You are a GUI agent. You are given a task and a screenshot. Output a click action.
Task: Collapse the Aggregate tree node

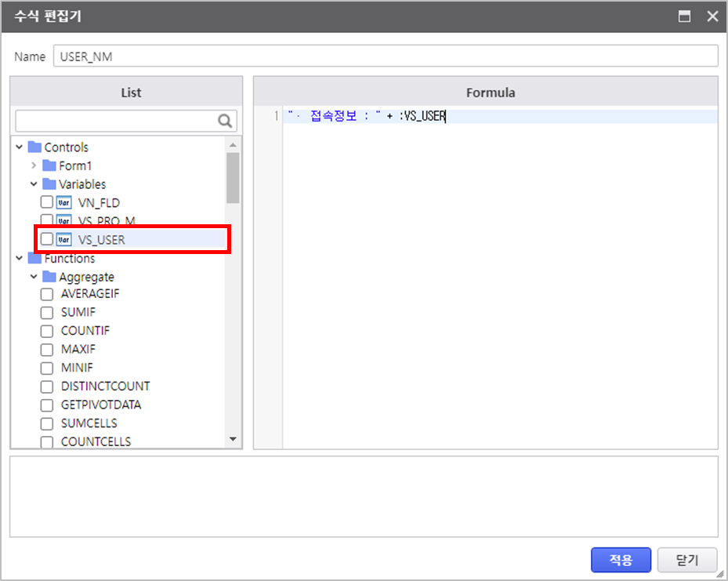pos(34,276)
